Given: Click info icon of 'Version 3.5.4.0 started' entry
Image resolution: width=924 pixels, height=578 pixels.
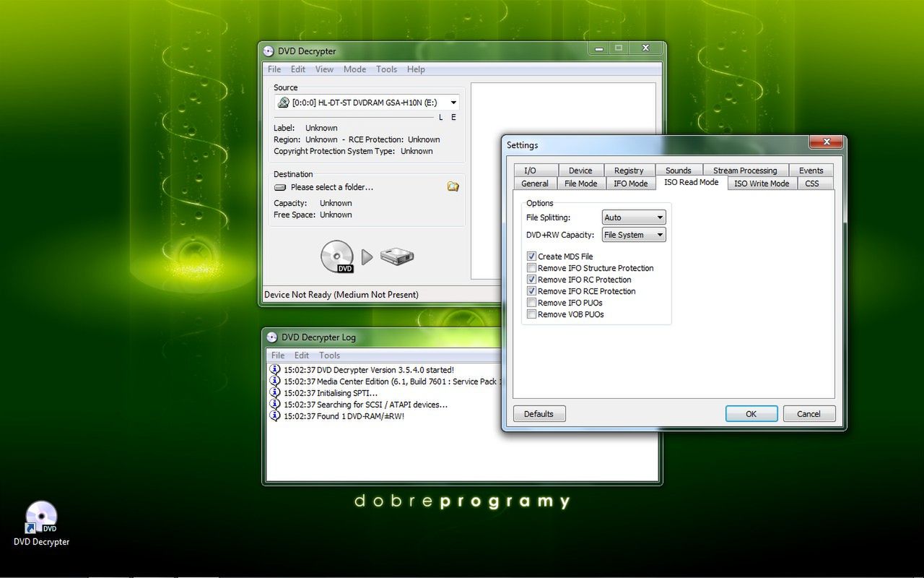Looking at the screenshot, I should pos(275,370).
